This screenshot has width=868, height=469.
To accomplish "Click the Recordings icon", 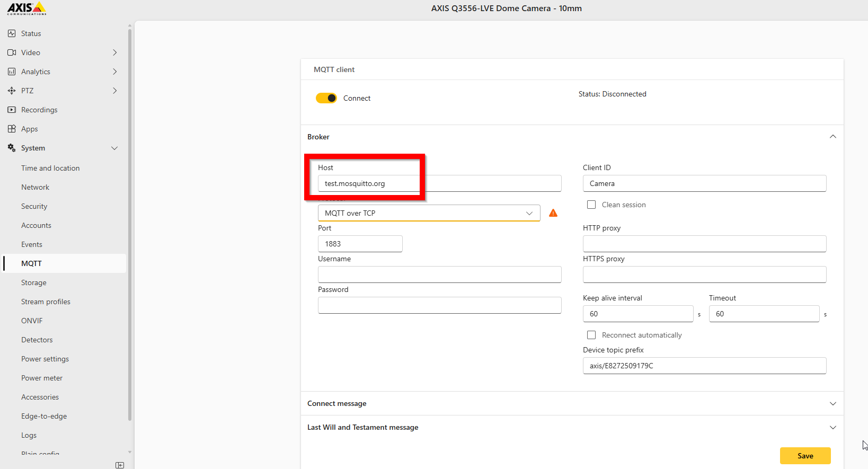I will click(x=12, y=110).
